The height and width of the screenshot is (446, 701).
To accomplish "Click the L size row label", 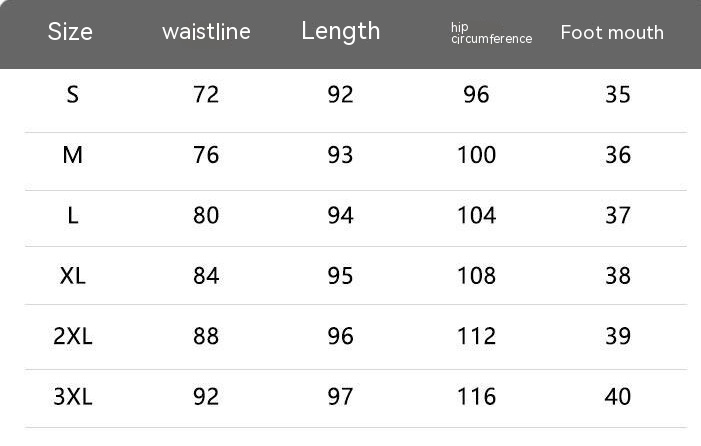I will tap(72, 215).
